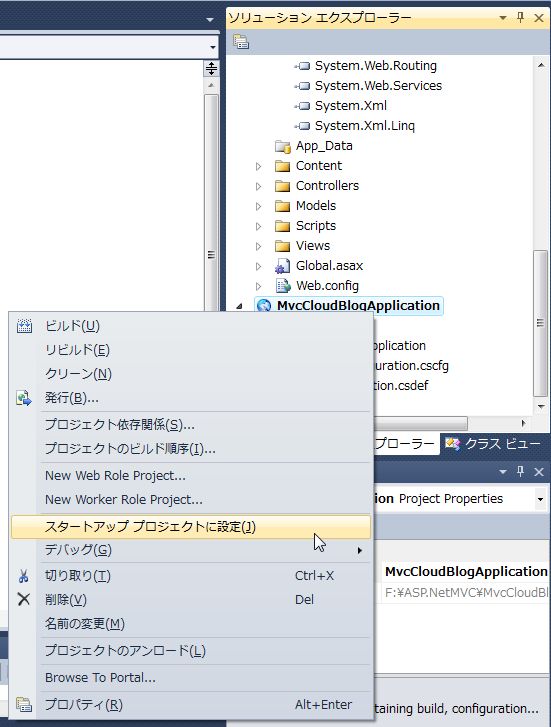Switch to the クラス ビュー tab
Viewport: 551px width, 727px height.
pos(495,444)
